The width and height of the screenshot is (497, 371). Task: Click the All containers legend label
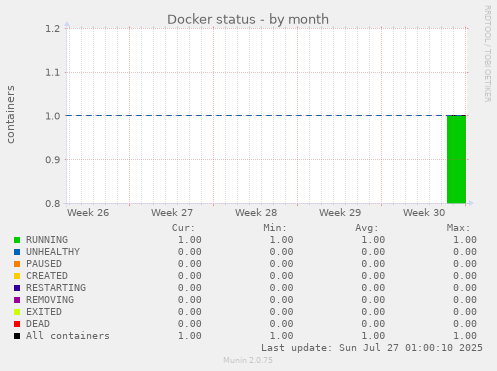click(68, 336)
